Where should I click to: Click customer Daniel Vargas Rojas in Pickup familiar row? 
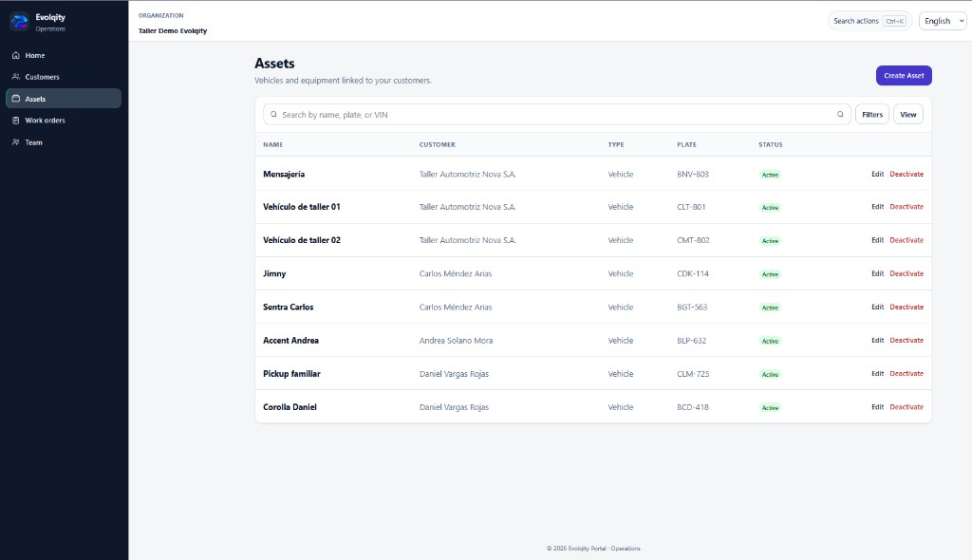(454, 373)
